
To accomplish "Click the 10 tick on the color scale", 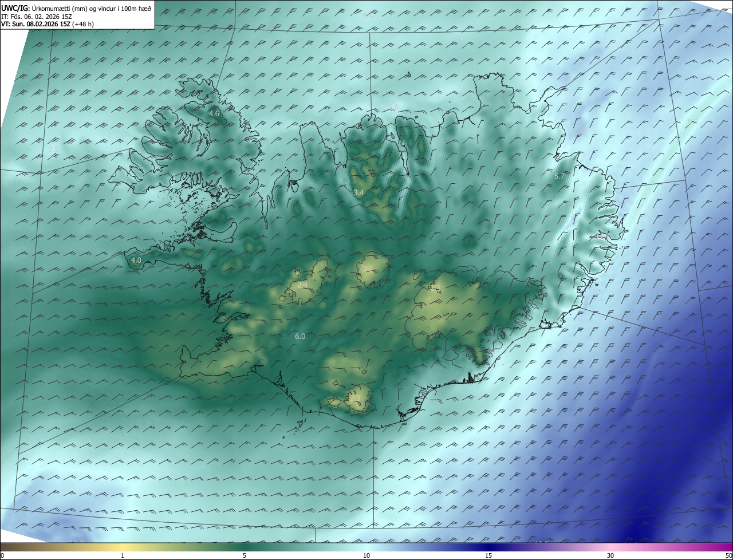I will pyautogui.click(x=366, y=555).
